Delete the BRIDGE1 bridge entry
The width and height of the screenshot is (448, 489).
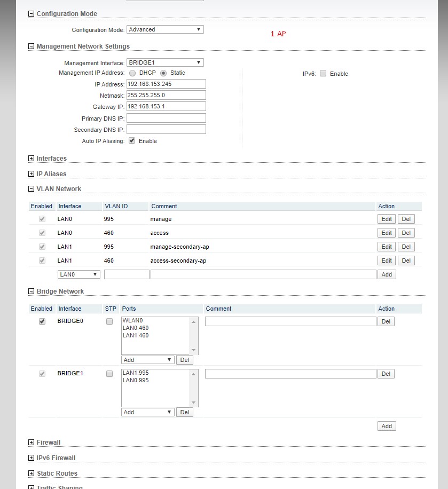386,374
